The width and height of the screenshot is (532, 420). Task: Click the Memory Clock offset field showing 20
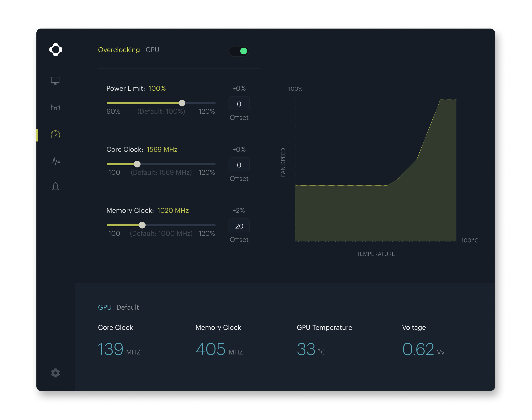(239, 226)
